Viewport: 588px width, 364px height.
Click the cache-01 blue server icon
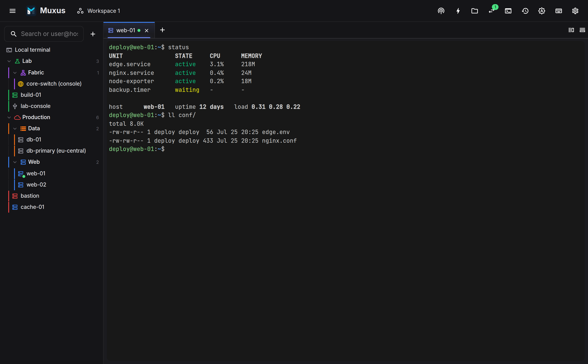tap(15, 207)
